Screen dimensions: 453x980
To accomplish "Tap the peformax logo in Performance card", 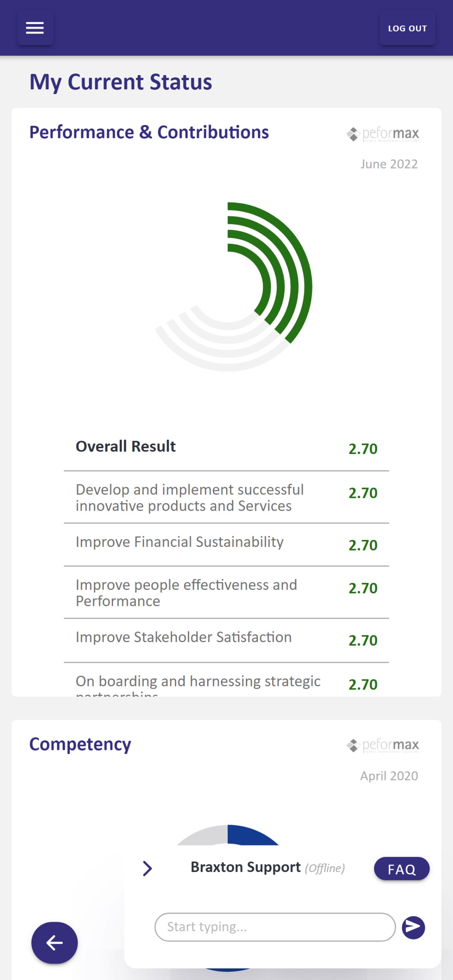I will [383, 134].
